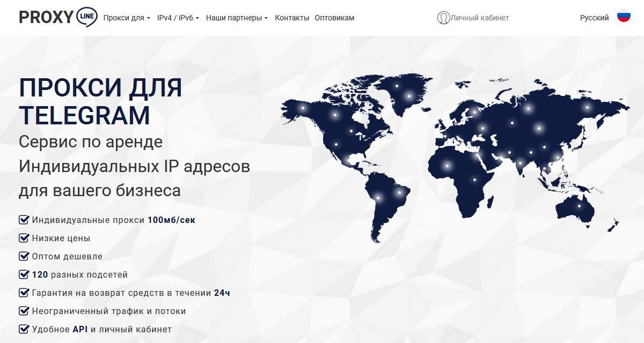Click text Индивидуальные прокси 100мб/сек
The width and height of the screenshot is (644, 343).
tap(114, 220)
